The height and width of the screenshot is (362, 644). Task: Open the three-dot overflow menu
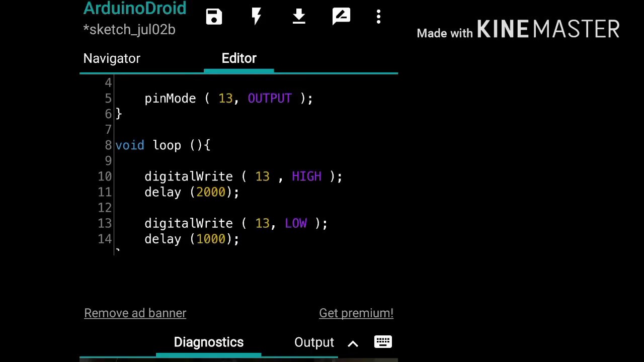tap(378, 17)
